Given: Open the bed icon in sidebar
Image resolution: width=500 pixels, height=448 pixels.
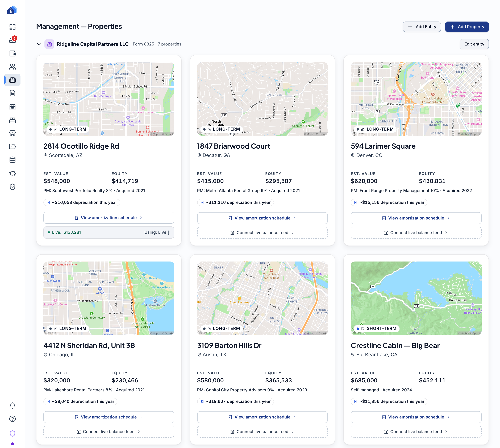Looking at the screenshot, I should click(12, 120).
